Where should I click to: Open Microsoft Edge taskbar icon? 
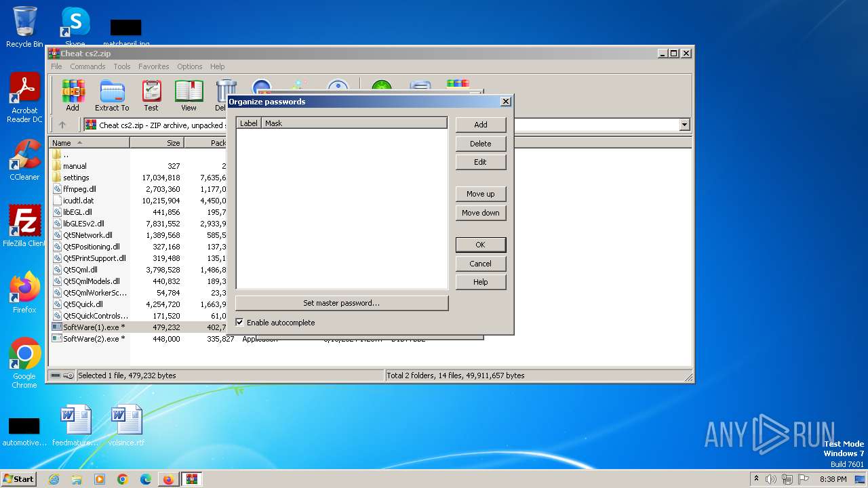point(146,479)
